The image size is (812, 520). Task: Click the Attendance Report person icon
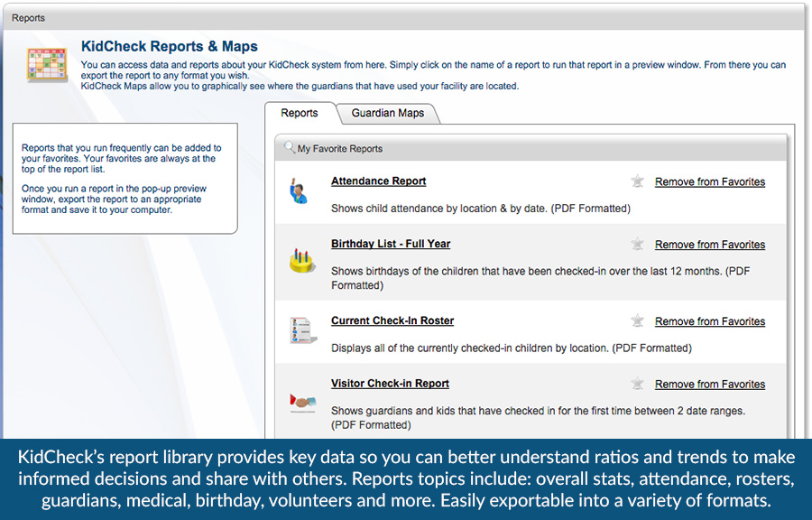[299, 191]
